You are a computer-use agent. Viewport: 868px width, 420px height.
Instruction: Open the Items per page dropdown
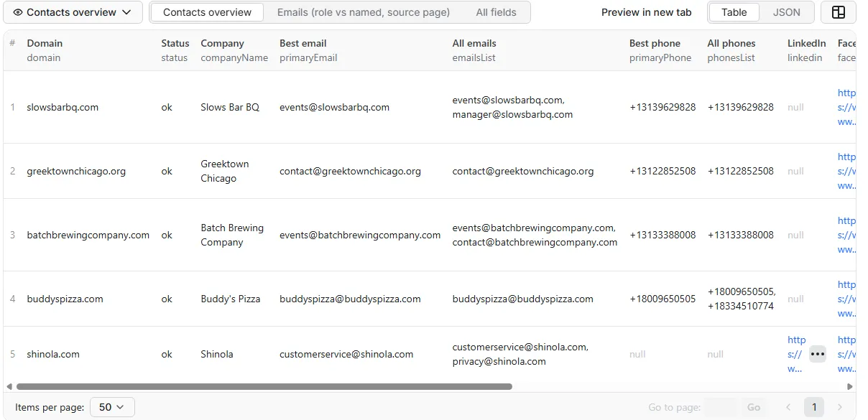(112, 407)
